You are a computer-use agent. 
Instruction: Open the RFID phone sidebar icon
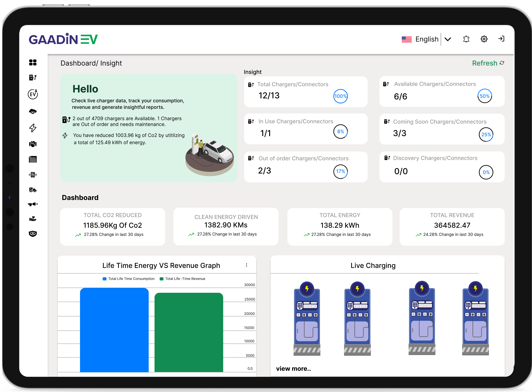pos(33,175)
